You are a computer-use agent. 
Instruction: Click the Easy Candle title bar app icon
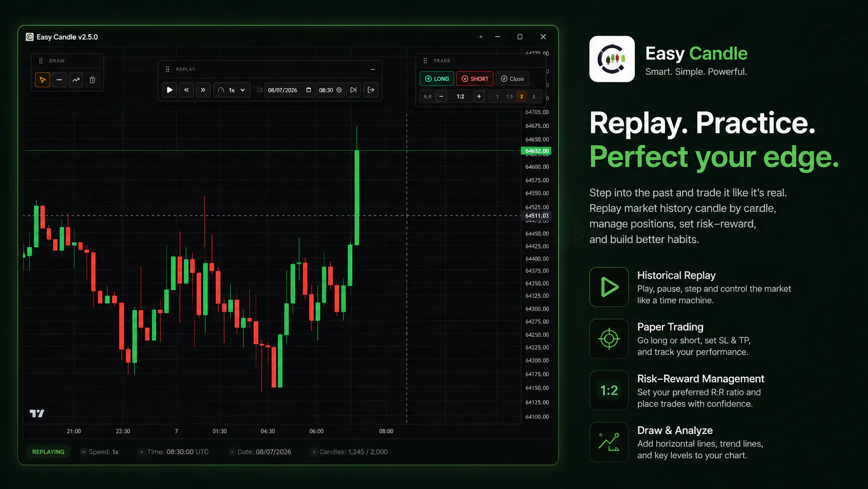[x=30, y=37]
